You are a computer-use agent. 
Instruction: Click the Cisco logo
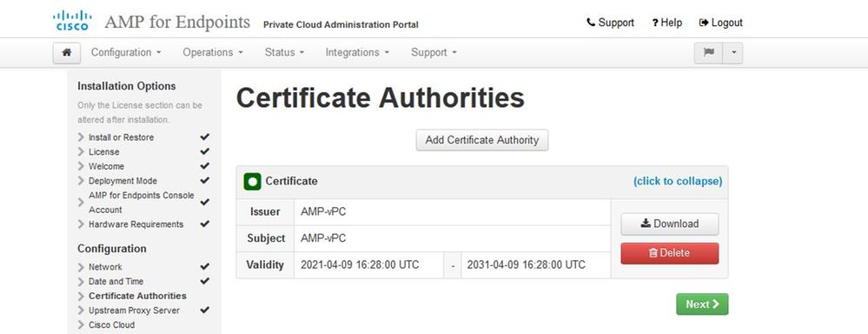pos(72,21)
